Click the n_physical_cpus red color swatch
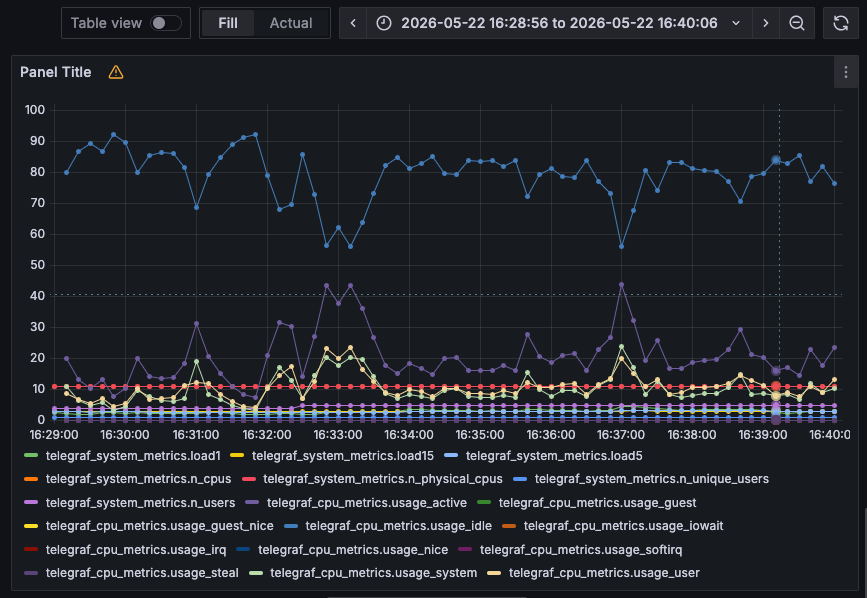Viewport: 867px width, 598px height. [249, 479]
